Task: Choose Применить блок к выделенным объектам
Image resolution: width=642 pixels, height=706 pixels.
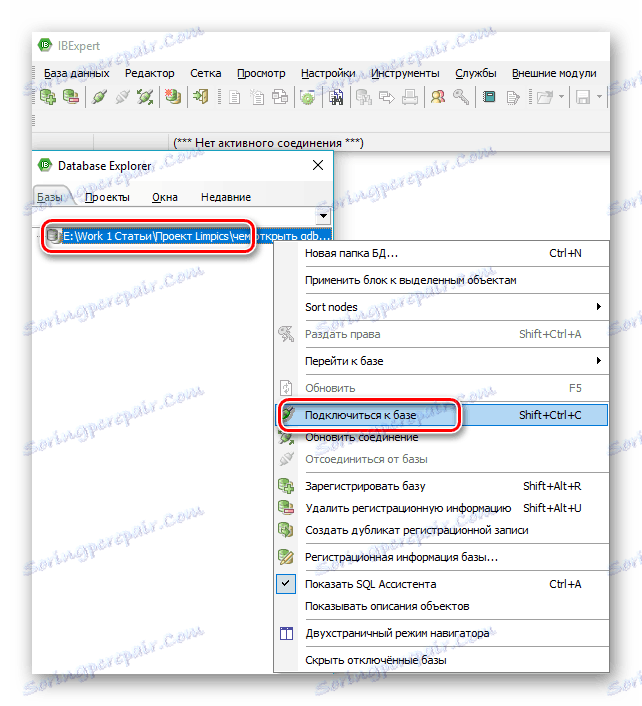Action: [x=442, y=280]
